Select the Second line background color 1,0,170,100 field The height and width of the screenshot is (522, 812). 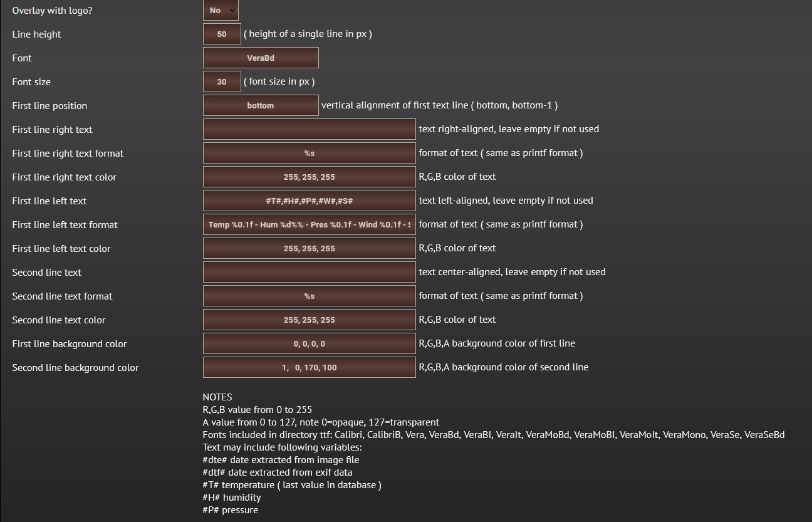(309, 367)
